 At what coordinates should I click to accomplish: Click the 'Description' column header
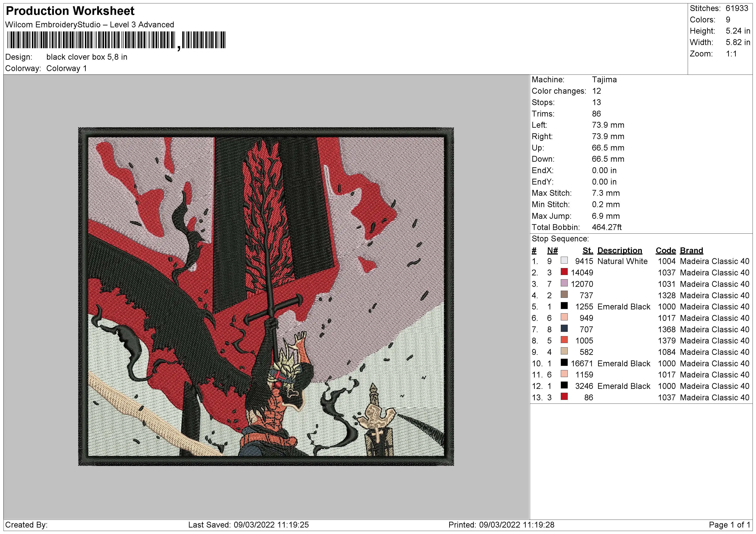point(620,251)
